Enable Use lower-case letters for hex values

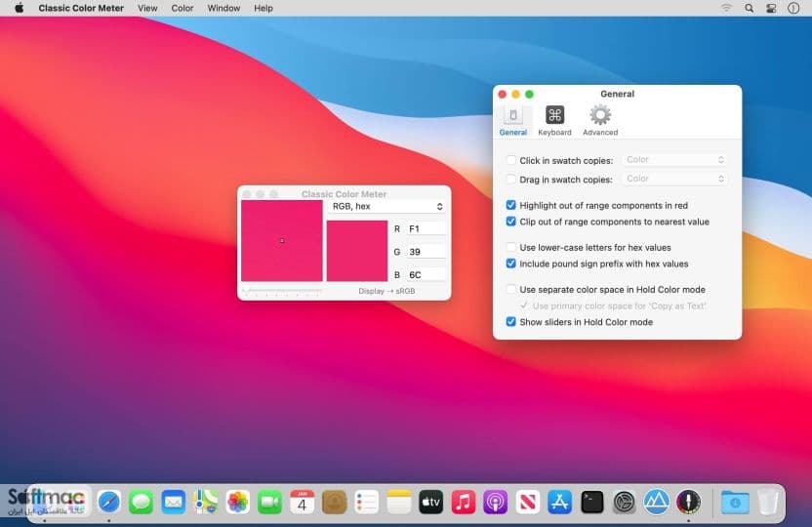point(511,247)
